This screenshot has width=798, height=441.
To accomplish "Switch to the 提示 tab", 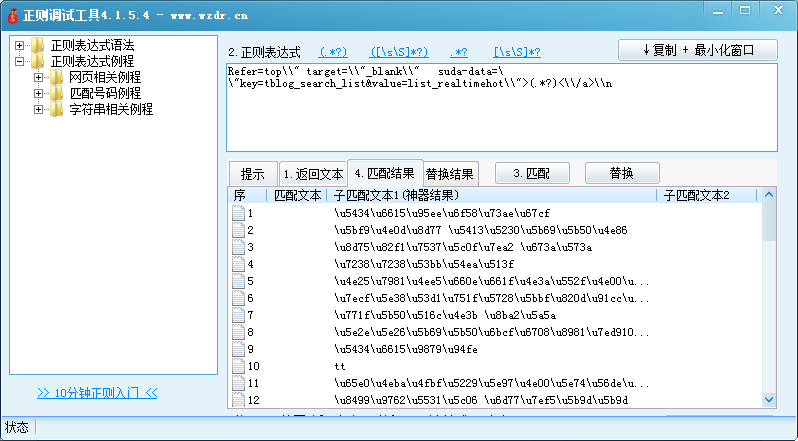I will pos(252,174).
